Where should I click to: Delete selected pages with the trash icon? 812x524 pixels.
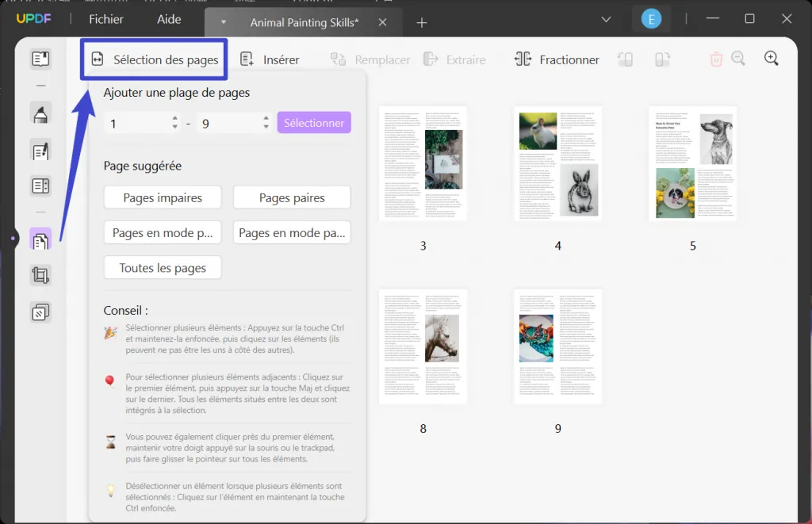pos(717,58)
